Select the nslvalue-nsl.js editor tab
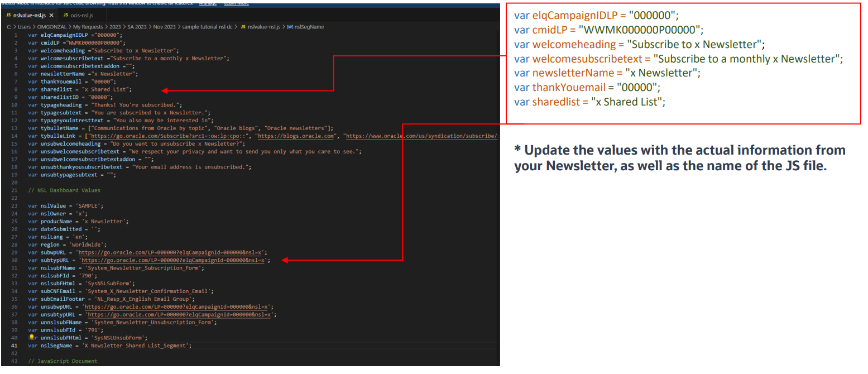868x374 pixels. pyautogui.click(x=30, y=15)
